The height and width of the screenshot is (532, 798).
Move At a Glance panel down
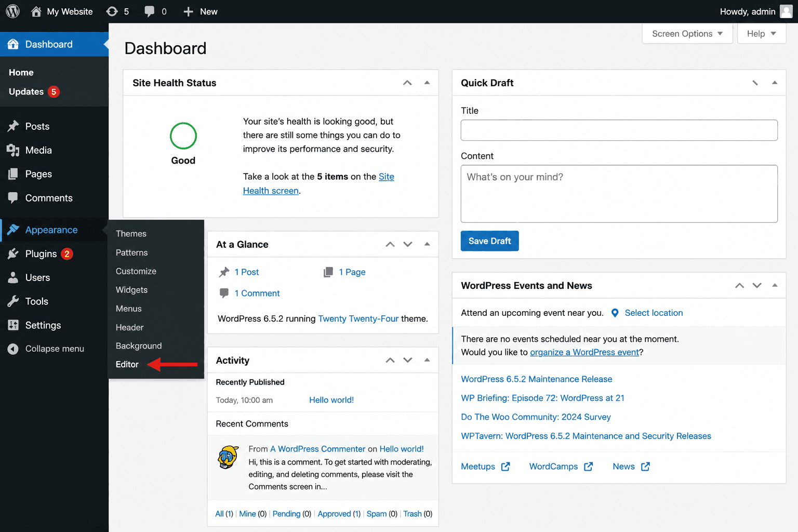point(408,244)
